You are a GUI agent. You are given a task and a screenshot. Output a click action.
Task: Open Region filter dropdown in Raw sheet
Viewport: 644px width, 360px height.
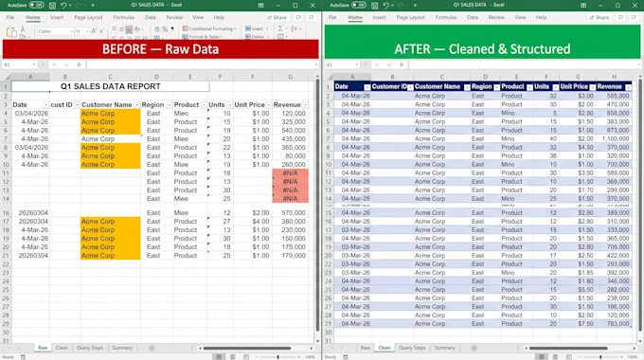(x=170, y=105)
